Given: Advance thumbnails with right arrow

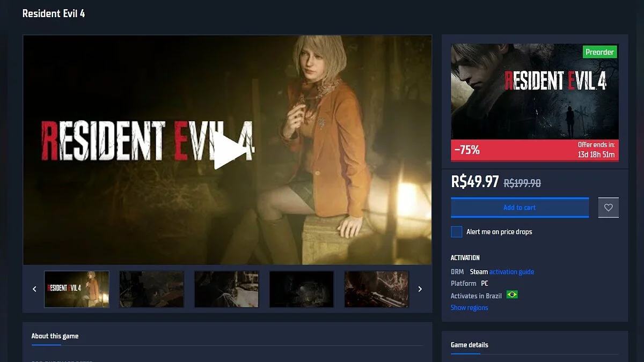Looking at the screenshot, I should point(420,289).
